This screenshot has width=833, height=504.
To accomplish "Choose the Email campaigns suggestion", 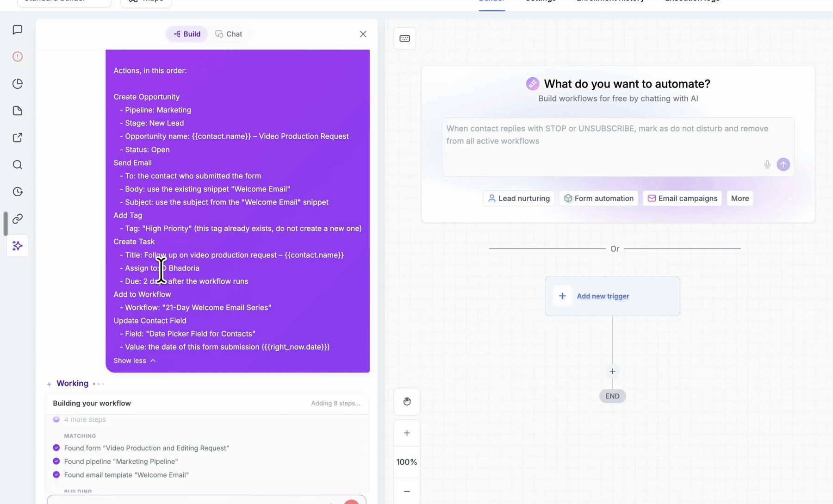I will [682, 198].
